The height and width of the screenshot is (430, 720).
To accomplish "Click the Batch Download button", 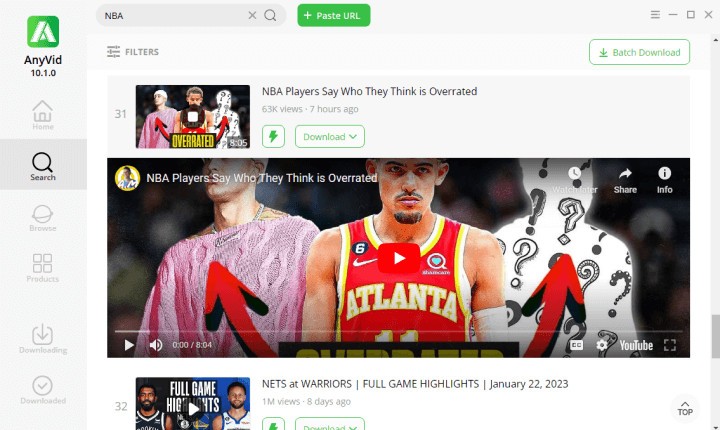I will [x=638, y=52].
